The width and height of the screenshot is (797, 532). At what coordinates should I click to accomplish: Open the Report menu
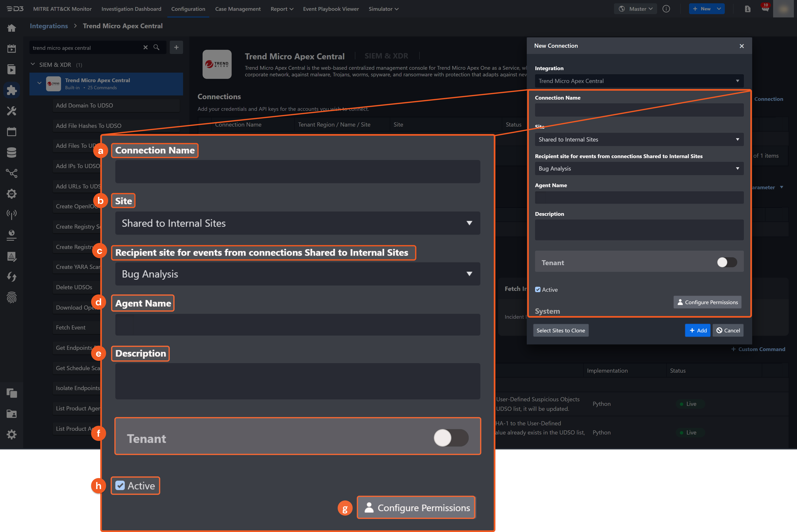click(282, 9)
